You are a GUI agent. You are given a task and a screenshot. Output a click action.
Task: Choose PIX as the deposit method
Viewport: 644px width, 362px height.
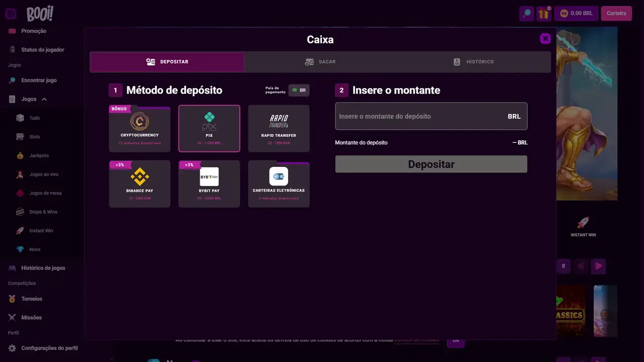coord(209,129)
